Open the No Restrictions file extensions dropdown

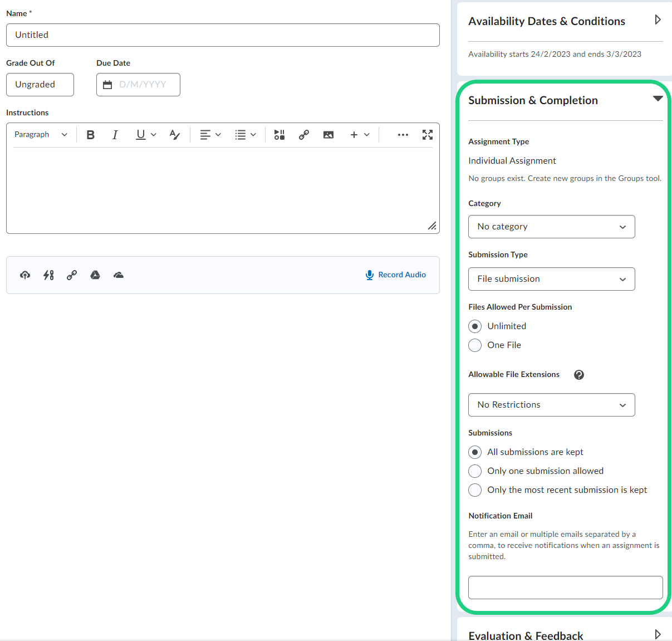click(551, 405)
